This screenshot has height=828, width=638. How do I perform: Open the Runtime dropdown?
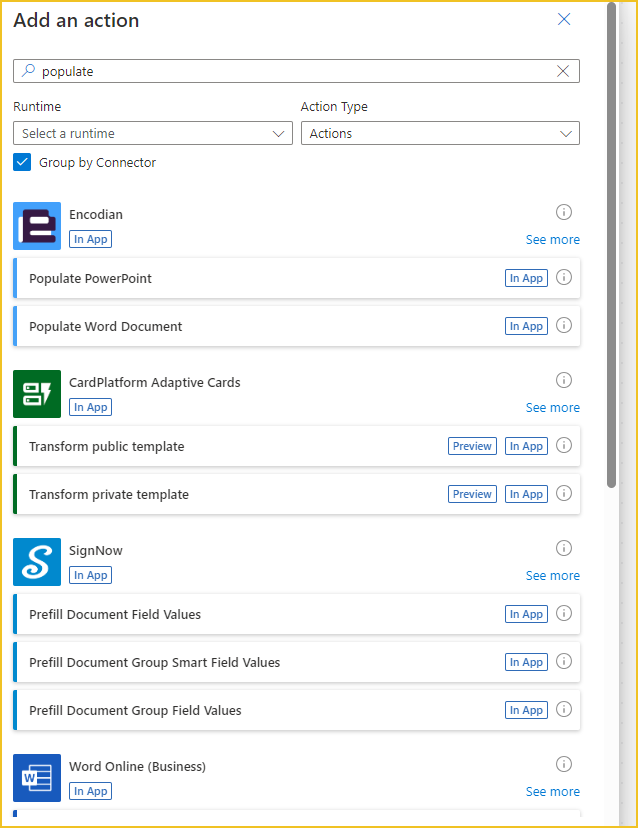click(x=153, y=133)
